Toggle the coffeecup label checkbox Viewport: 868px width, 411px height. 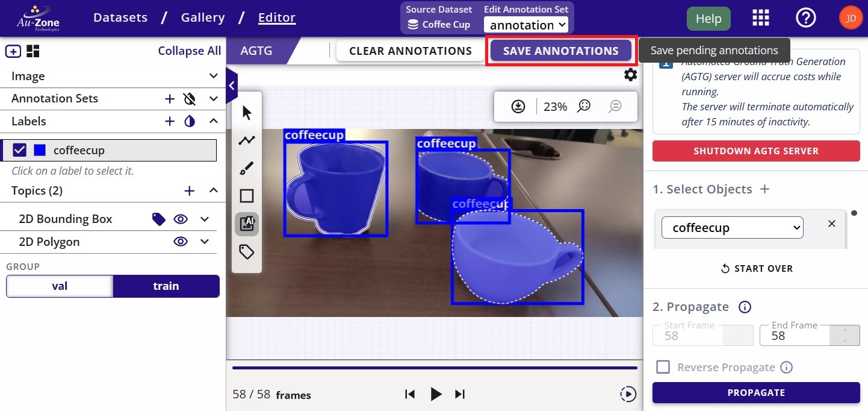tap(19, 150)
